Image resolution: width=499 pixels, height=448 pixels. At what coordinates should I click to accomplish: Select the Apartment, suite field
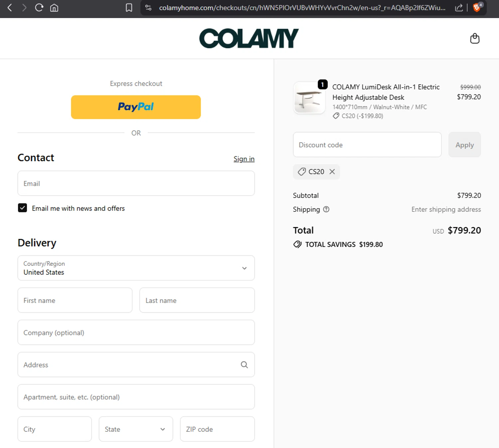coord(136,397)
